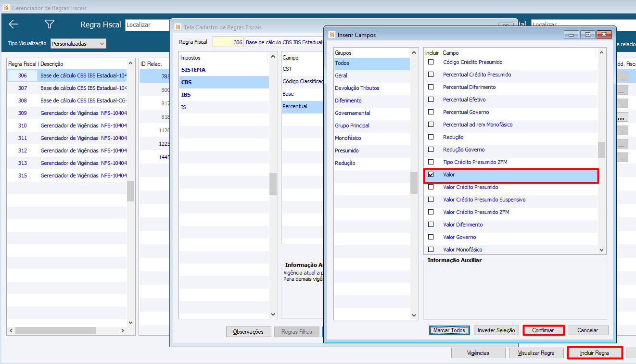The image size is (636, 364).
Task: Click down arrow of the Campo checkbox list scrollbar
Action: [x=601, y=250]
